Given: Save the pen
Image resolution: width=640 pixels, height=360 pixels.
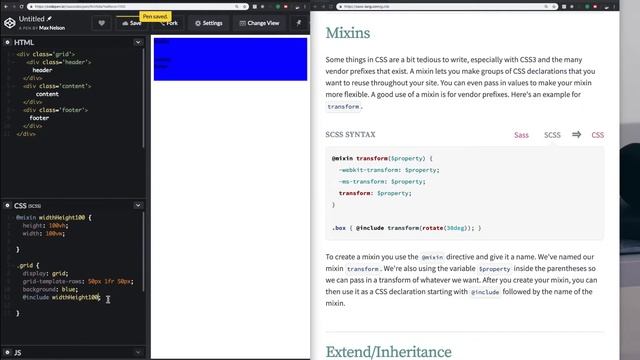Looking at the screenshot, I should coord(131,23).
